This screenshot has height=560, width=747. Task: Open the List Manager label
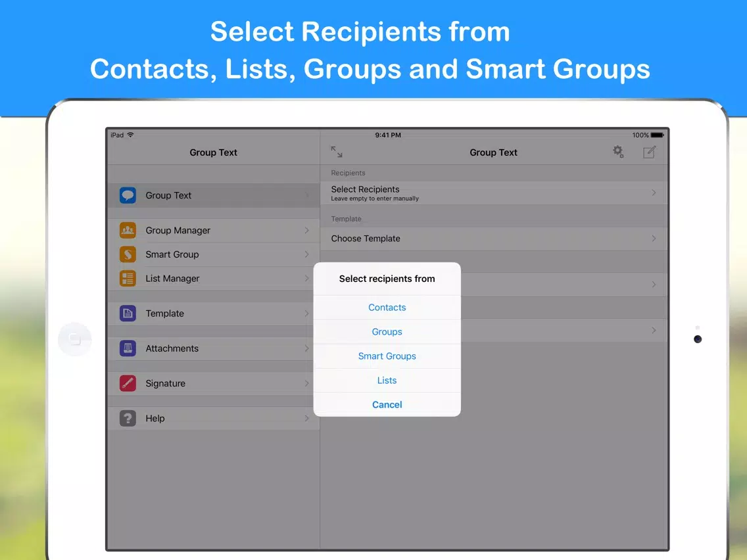172,279
